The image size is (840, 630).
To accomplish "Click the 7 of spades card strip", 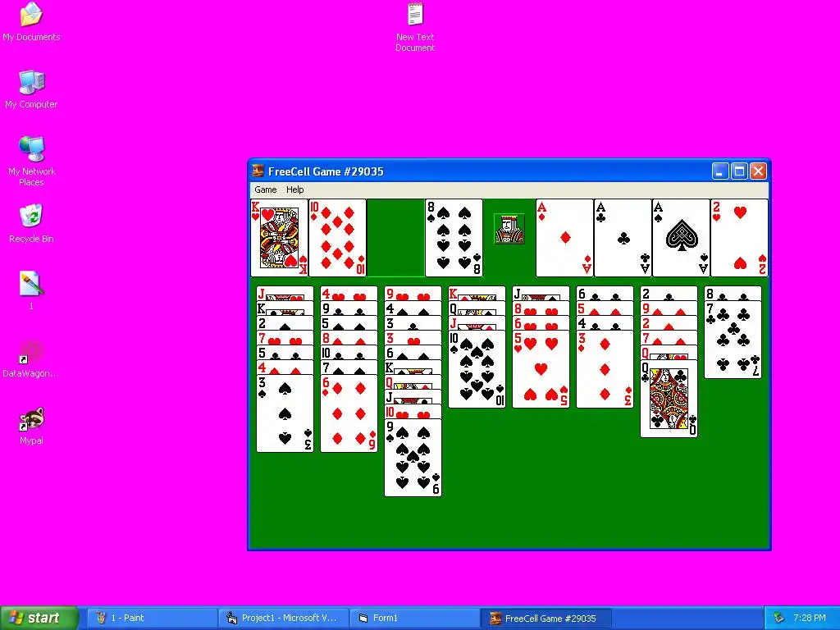I will [x=349, y=367].
